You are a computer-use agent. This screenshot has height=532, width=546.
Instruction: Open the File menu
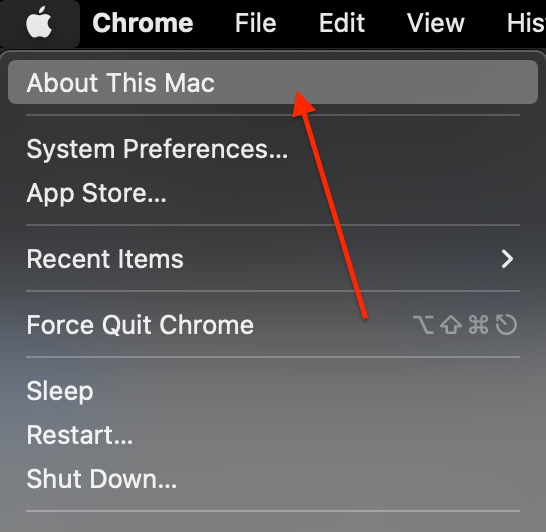tap(256, 23)
